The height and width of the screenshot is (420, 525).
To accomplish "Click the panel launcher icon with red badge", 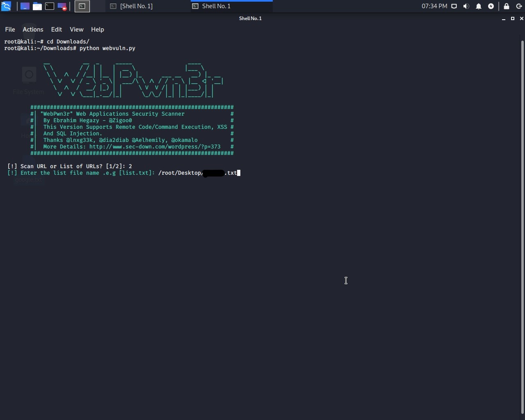I will (x=62, y=6).
